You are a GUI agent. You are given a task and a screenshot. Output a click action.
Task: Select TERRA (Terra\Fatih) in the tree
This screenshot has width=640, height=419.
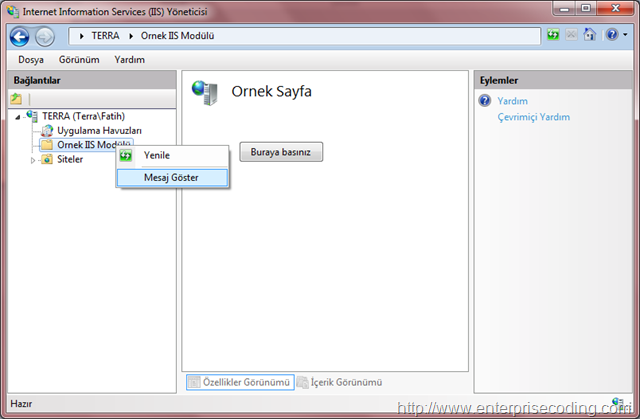point(83,116)
